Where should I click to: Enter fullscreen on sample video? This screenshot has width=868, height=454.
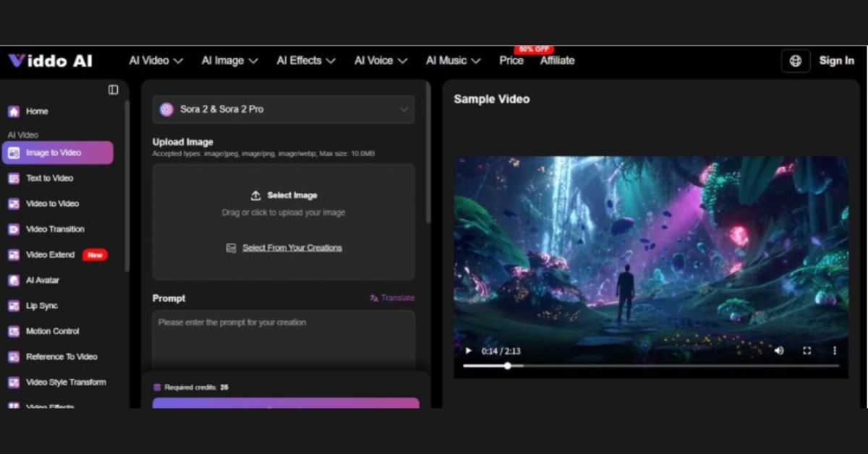tap(807, 351)
